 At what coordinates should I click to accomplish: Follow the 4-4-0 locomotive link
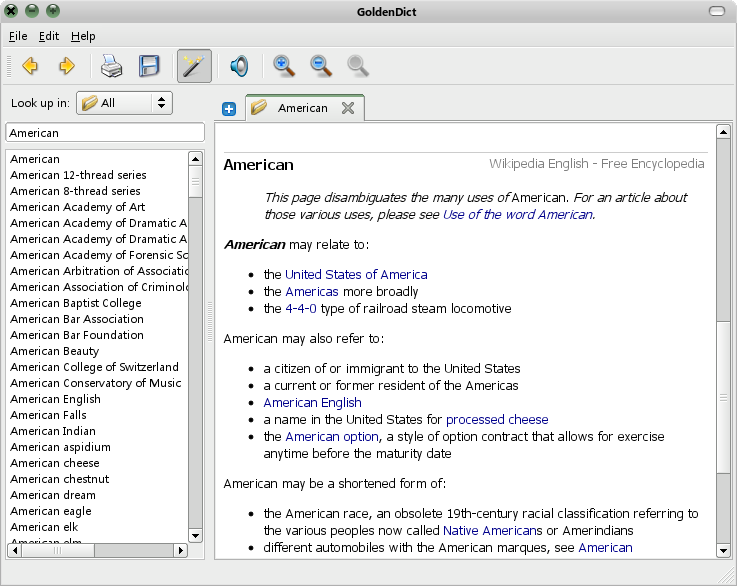click(x=301, y=309)
